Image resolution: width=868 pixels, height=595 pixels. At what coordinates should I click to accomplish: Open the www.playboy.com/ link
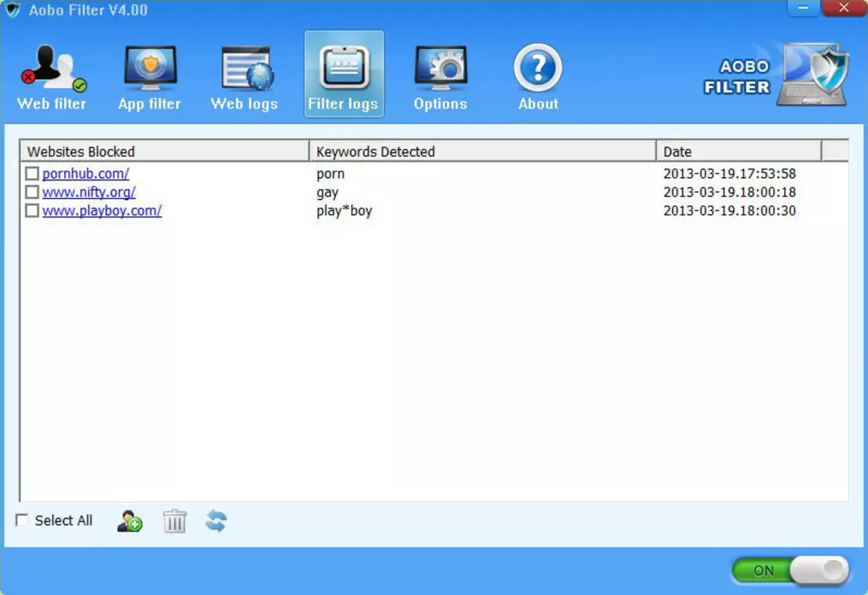tap(102, 211)
